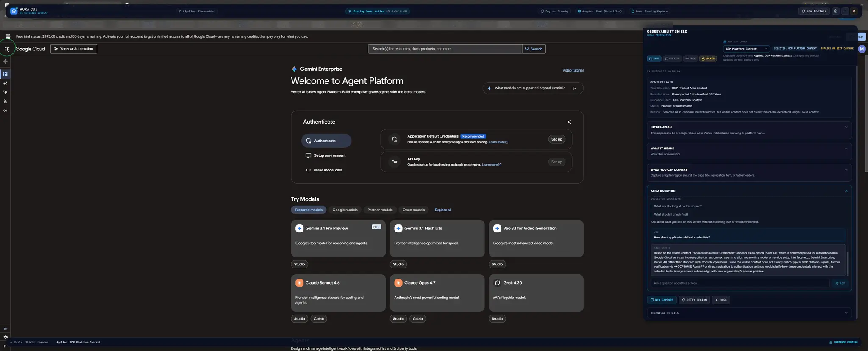Viewport: 868px width, 351px height.
Task: Click the Back button in shield panel
Action: [x=721, y=300]
